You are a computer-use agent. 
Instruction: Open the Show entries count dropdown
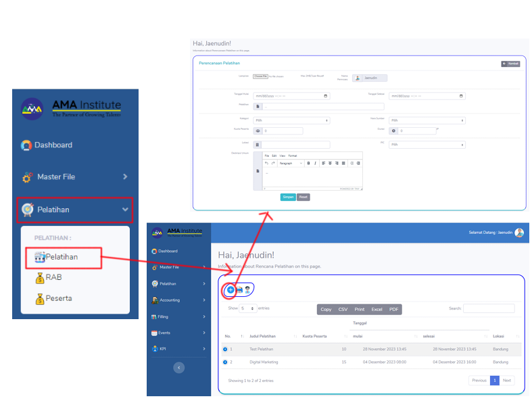click(x=248, y=308)
